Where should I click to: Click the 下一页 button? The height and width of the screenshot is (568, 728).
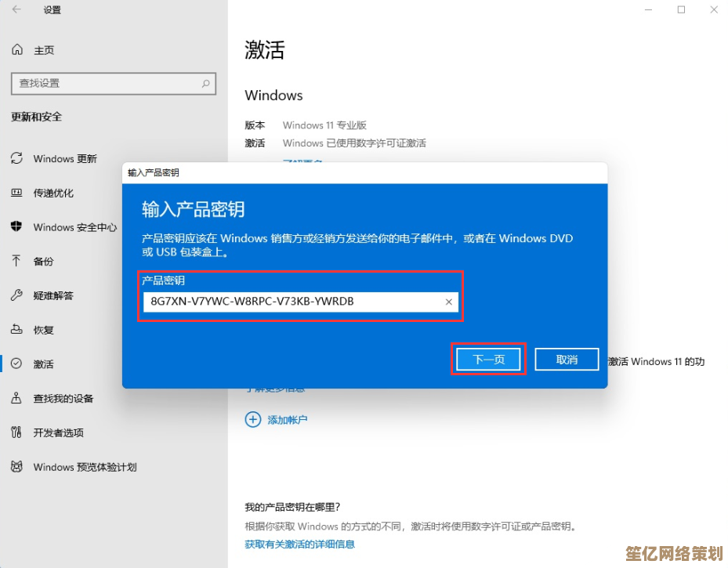click(488, 360)
